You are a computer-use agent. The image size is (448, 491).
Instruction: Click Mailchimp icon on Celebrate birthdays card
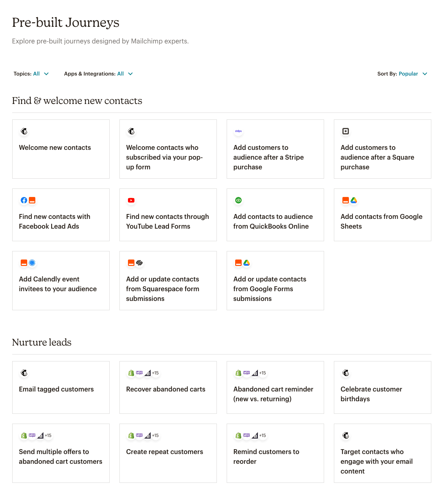click(346, 373)
